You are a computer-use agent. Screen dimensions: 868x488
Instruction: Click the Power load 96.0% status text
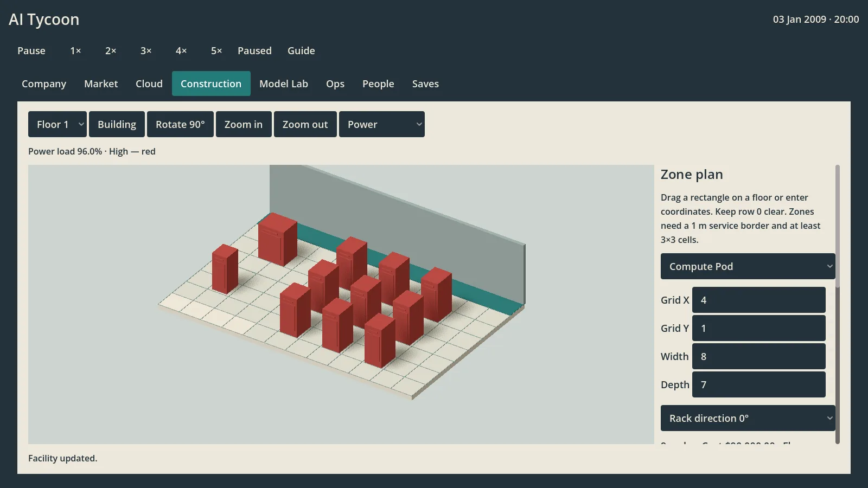point(92,151)
